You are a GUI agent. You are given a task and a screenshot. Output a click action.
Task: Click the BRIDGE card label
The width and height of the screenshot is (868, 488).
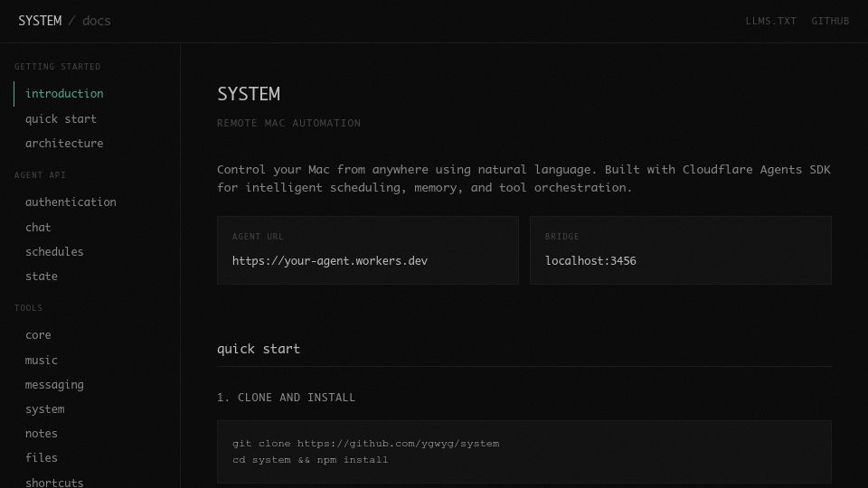point(561,237)
